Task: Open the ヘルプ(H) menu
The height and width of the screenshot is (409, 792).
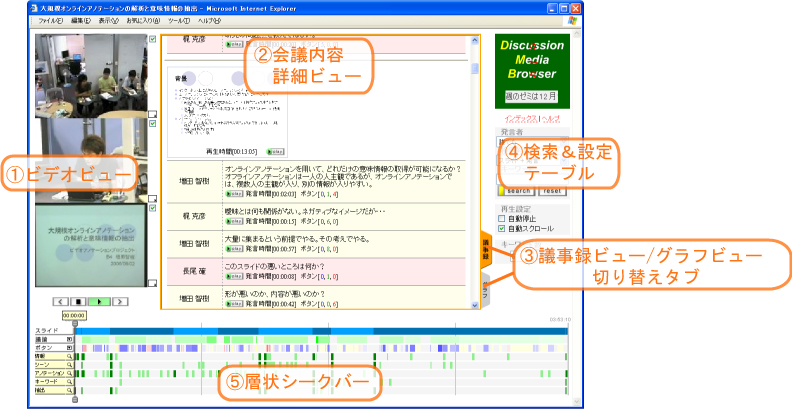Action: click(209, 21)
